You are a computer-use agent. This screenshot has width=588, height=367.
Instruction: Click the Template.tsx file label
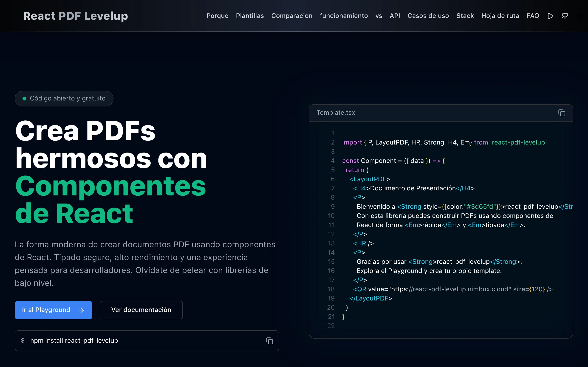point(336,113)
